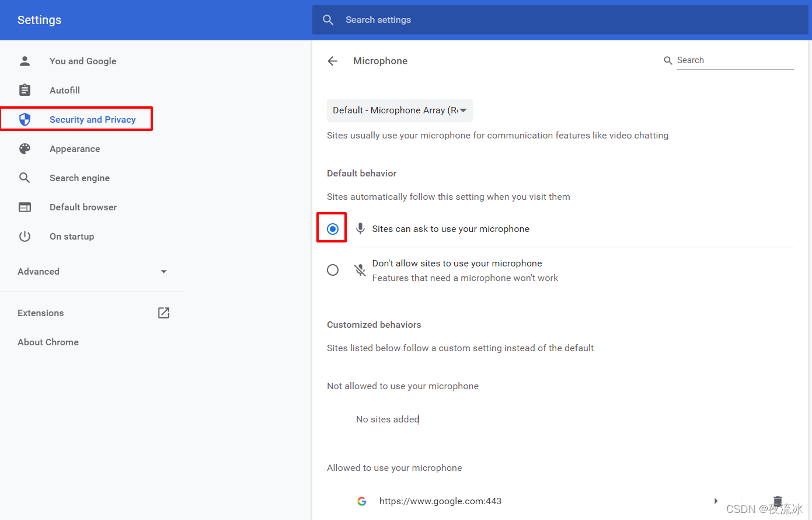Viewport: 812px width, 520px height.
Task: Click the person icon beside You and Google
Action: [x=25, y=61]
